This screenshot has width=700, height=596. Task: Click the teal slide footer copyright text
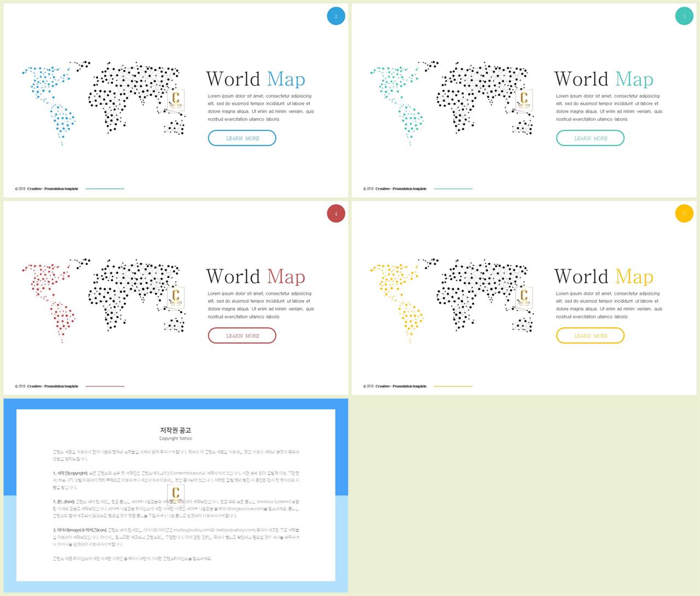point(395,189)
